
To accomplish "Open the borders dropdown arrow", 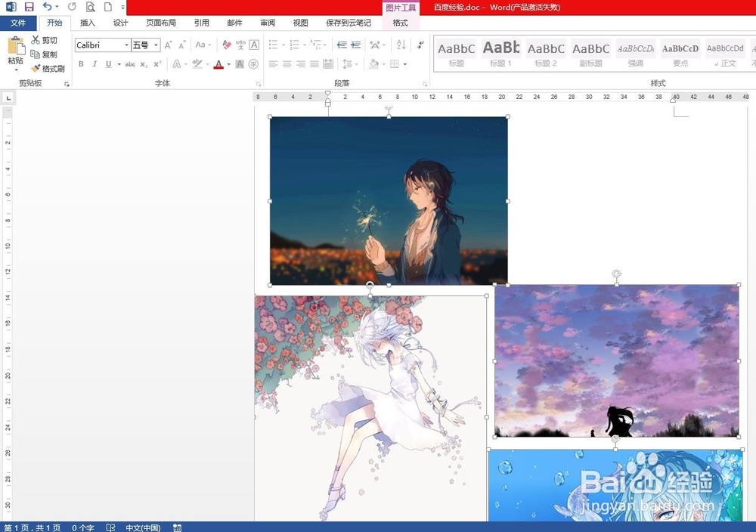I will point(405,64).
